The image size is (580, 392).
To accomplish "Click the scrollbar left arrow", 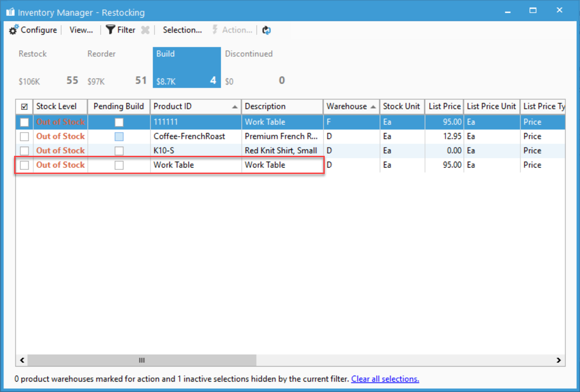I will [x=21, y=360].
